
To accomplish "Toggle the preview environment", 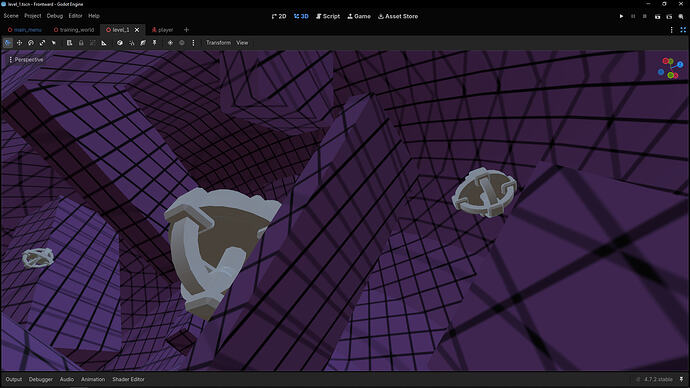I will (182, 43).
